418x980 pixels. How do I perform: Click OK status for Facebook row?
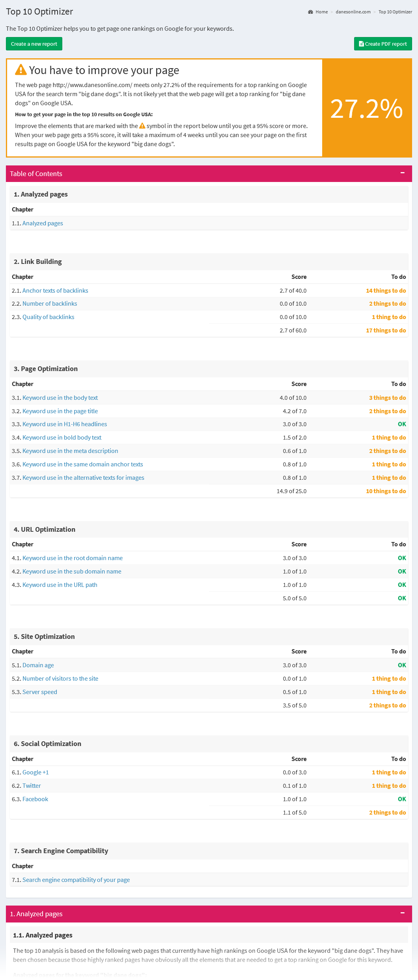402,799
